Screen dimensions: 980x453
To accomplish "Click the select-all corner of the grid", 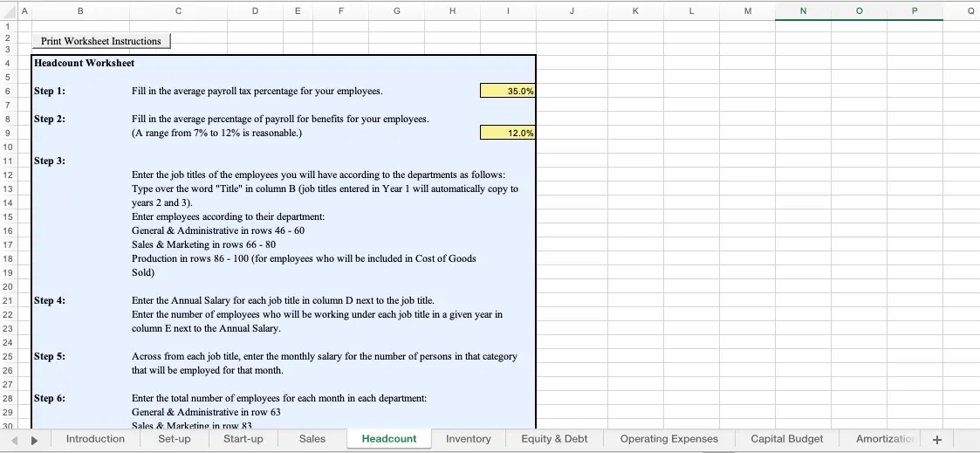I will (7, 11).
